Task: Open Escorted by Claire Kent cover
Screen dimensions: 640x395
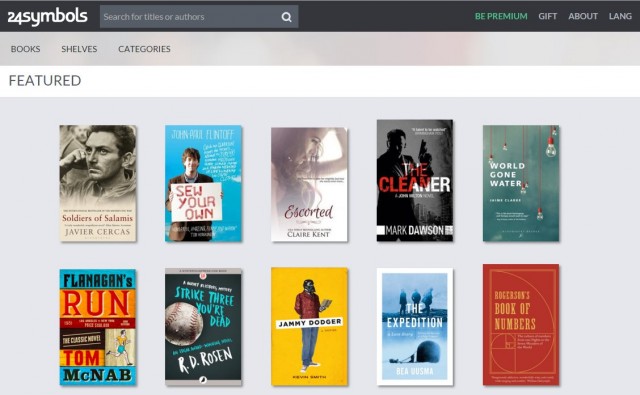Action: [309, 184]
